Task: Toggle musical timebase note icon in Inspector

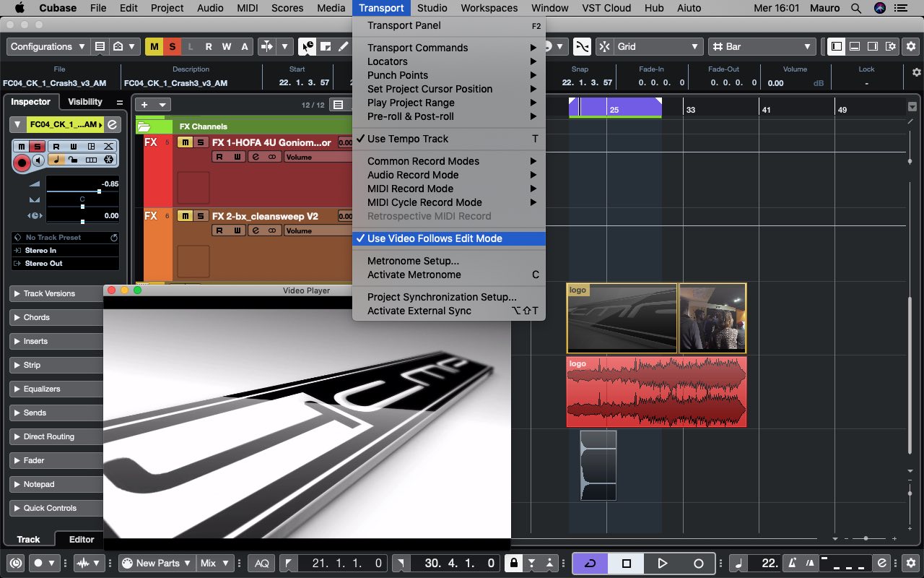Action: [56, 160]
